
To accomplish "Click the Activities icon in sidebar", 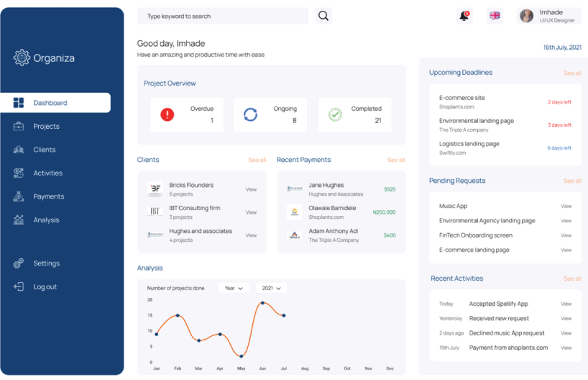I will [x=19, y=173].
